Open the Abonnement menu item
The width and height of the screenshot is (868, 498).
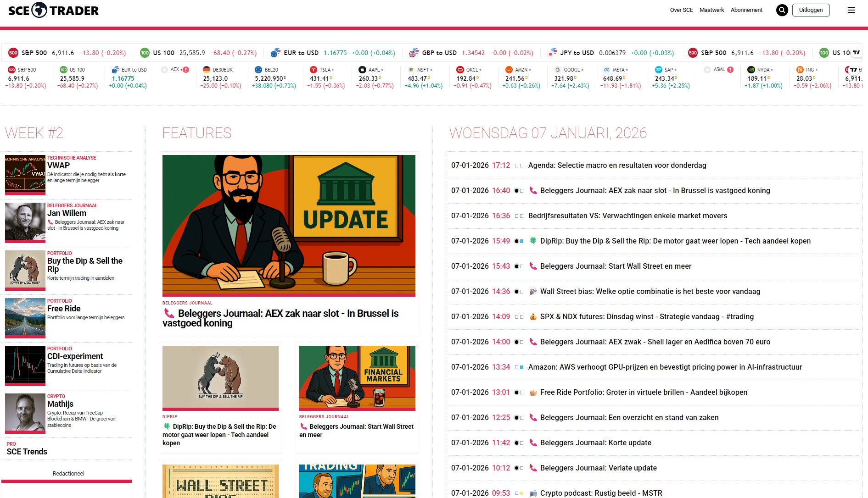tap(746, 10)
